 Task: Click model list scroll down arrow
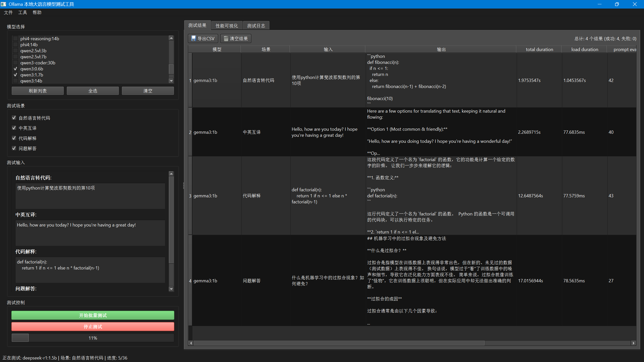171,81
